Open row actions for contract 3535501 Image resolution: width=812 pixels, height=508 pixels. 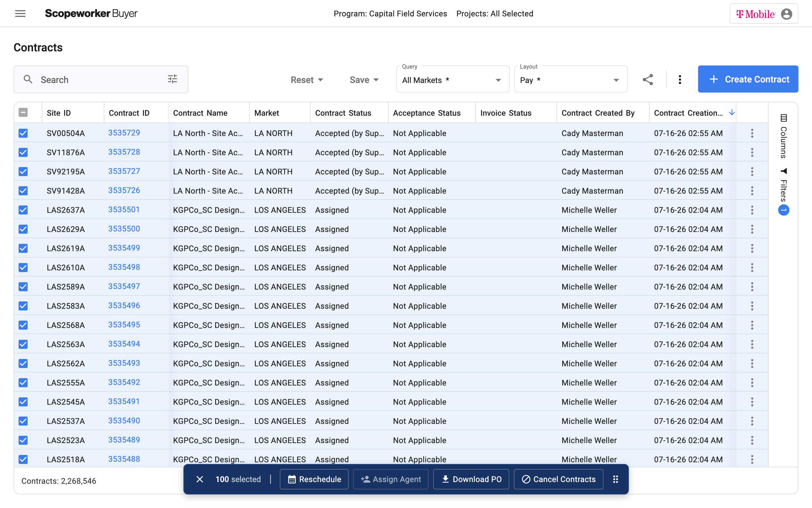[x=752, y=210]
